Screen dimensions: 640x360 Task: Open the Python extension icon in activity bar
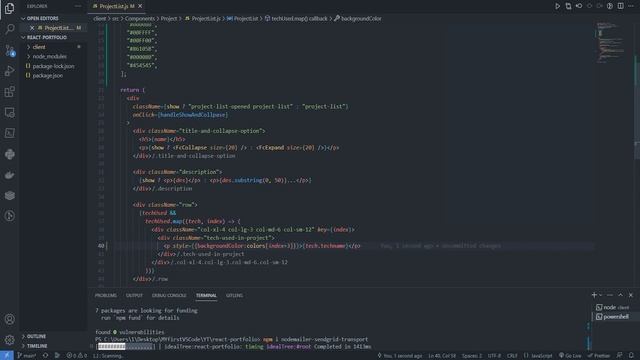[9, 154]
